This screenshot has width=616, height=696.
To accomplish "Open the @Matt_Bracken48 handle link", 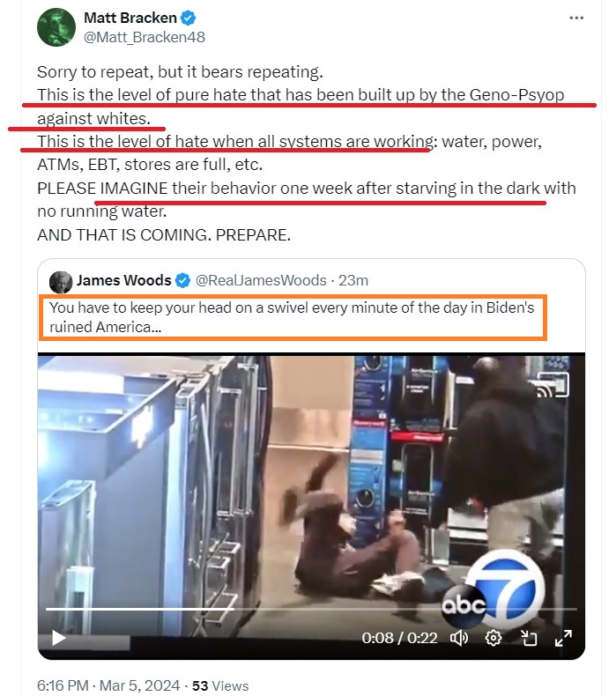I will click(x=145, y=37).
